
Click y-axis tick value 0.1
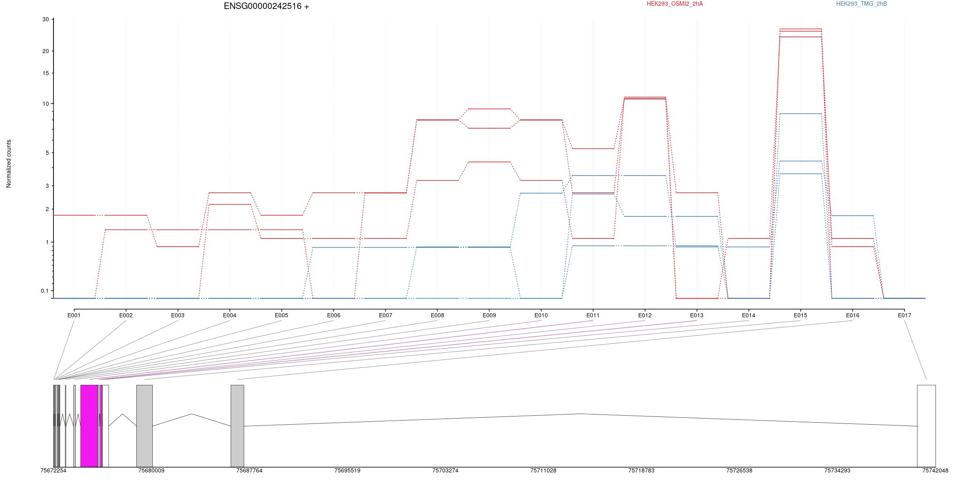(45, 291)
